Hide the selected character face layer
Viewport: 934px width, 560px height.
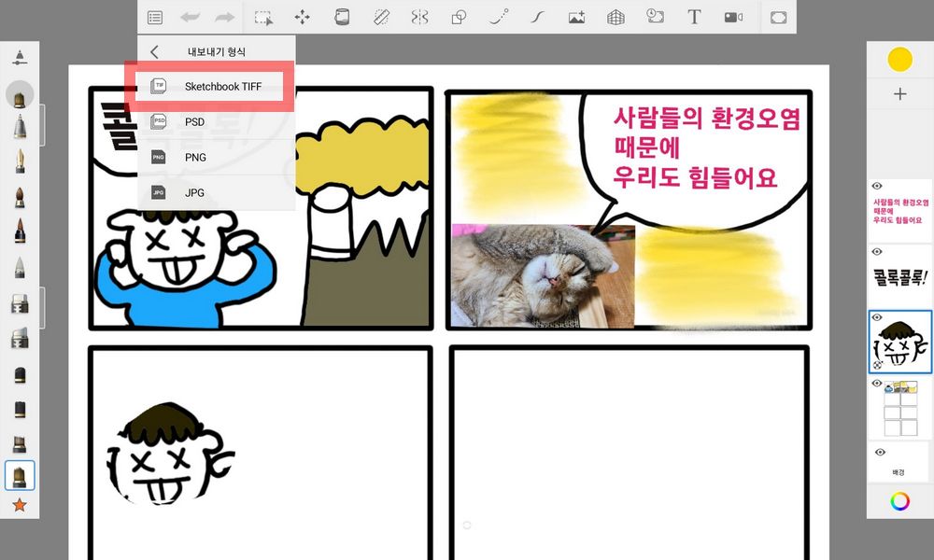[877, 317]
